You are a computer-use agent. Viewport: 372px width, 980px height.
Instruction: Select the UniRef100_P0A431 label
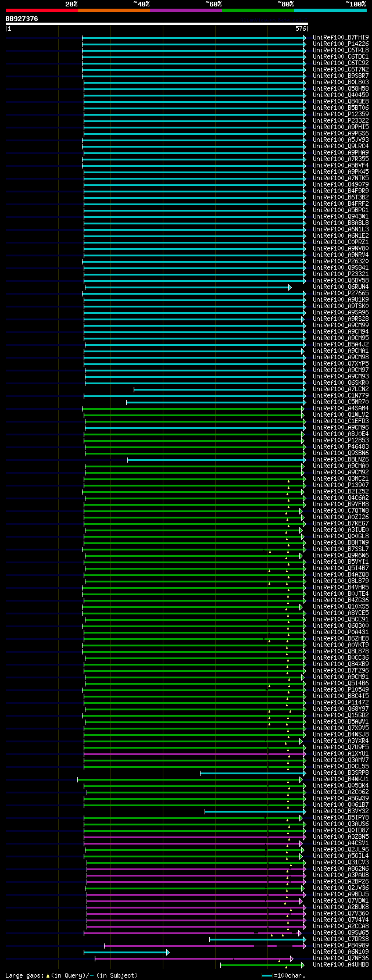point(341,632)
